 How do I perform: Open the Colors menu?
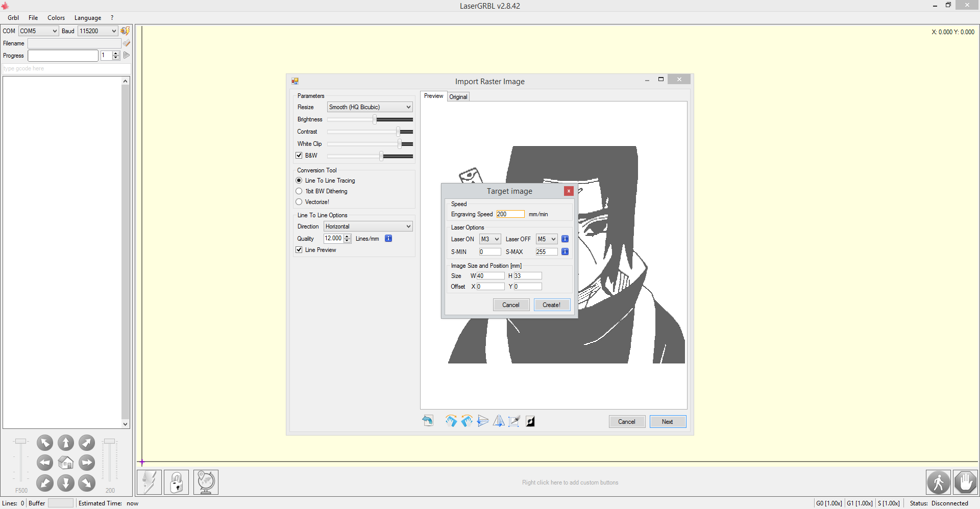tap(56, 18)
